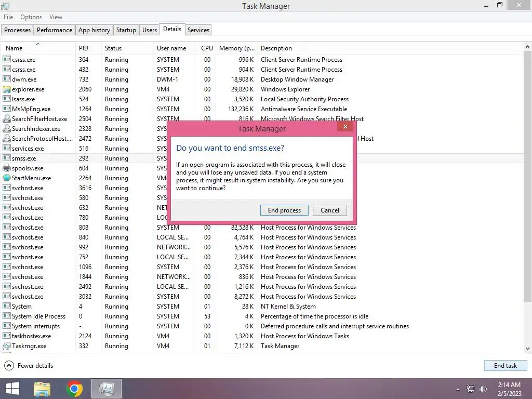Image resolution: width=532 pixels, height=399 pixels.
Task: Click the scrollbar up arrow
Action: 528,47
